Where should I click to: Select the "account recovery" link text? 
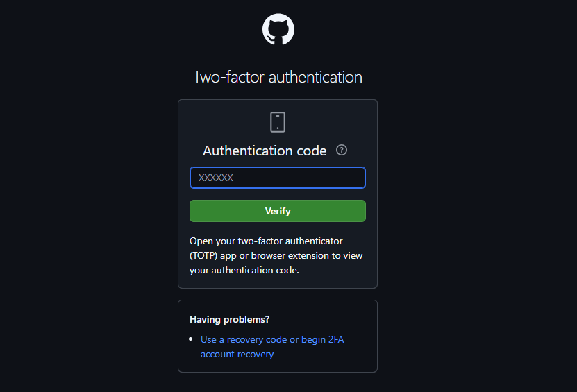click(x=237, y=354)
